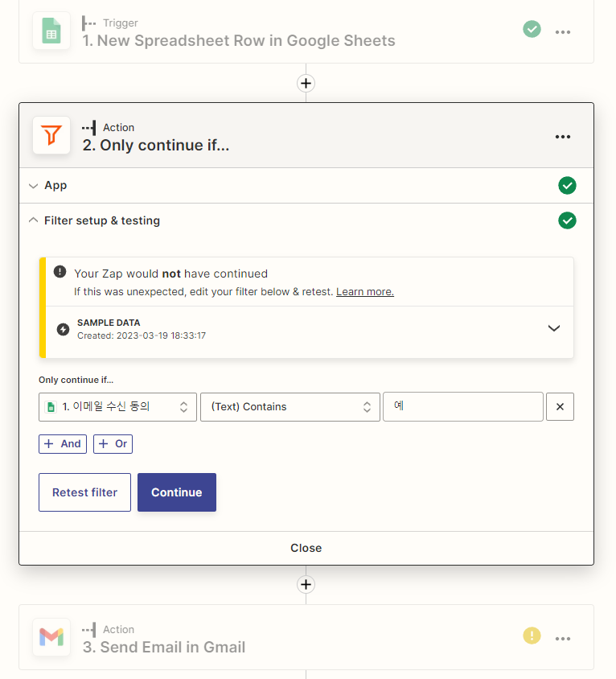Click the yellow warning status on Gmail step

pyautogui.click(x=532, y=636)
